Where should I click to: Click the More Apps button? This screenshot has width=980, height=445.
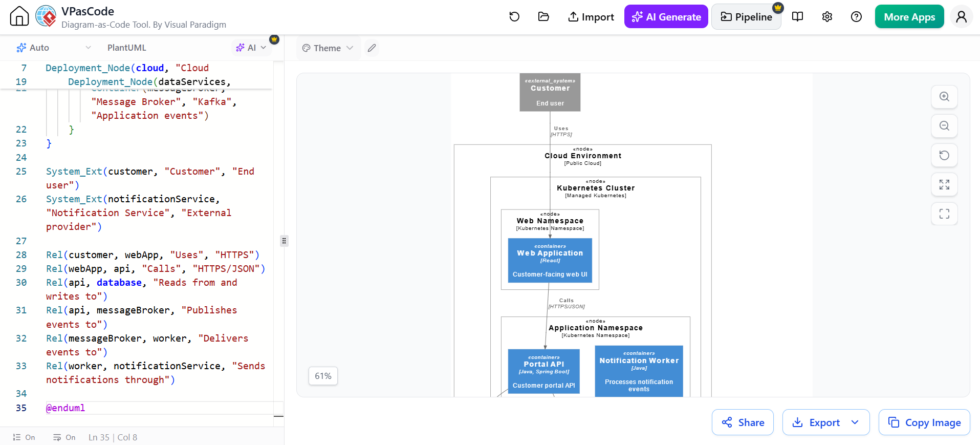[x=909, y=17]
